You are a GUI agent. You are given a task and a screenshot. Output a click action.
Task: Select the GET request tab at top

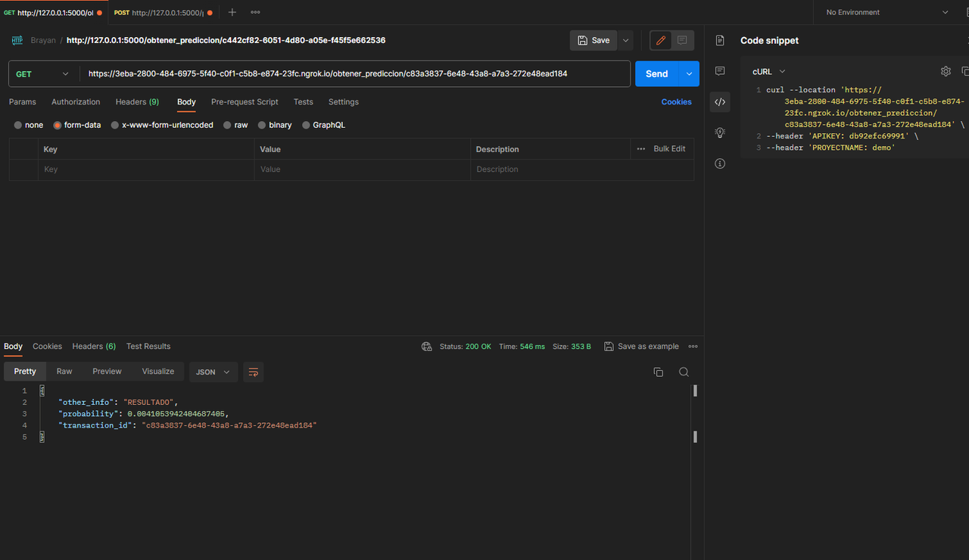[53, 12]
